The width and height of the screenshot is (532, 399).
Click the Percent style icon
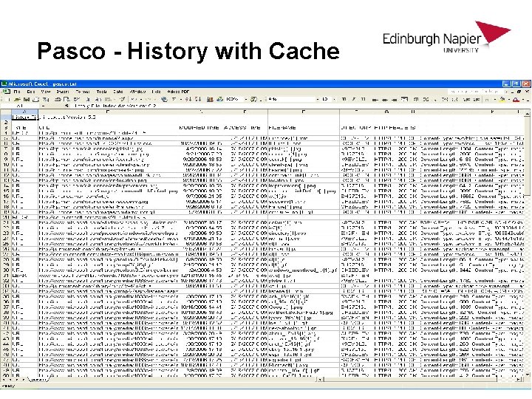coord(426,100)
